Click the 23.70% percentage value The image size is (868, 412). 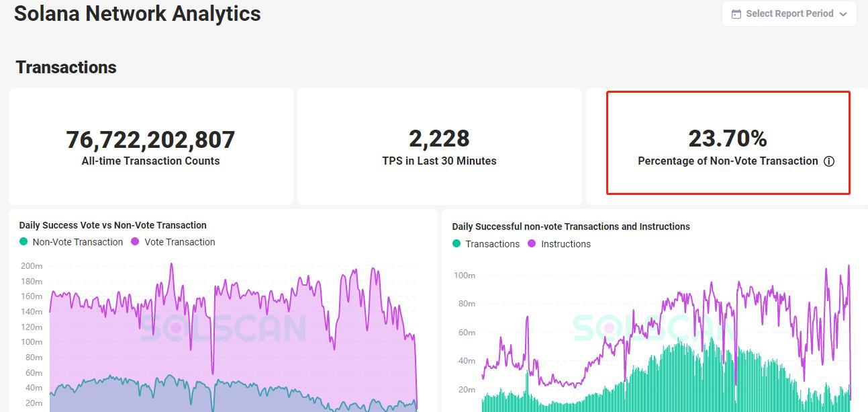pyautogui.click(x=728, y=138)
